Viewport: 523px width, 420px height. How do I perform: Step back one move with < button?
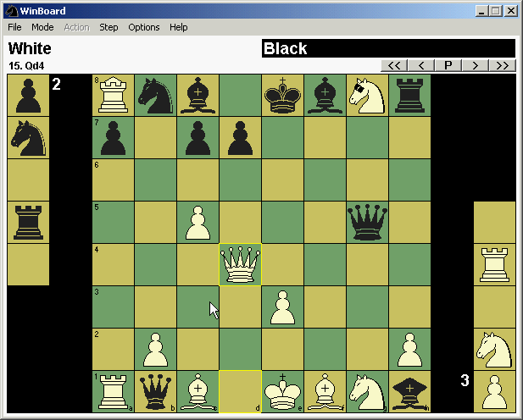[421, 65]
